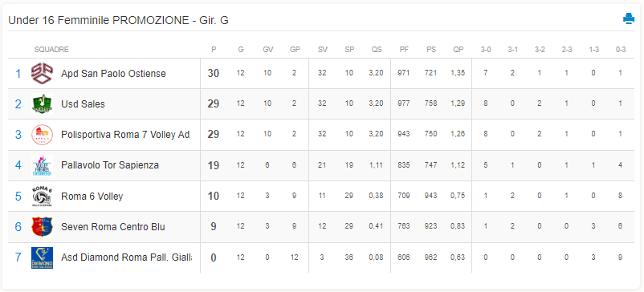Click the print icon
Image resolution: width=644 pixels, height=292 pixels.
pos(629,19)
